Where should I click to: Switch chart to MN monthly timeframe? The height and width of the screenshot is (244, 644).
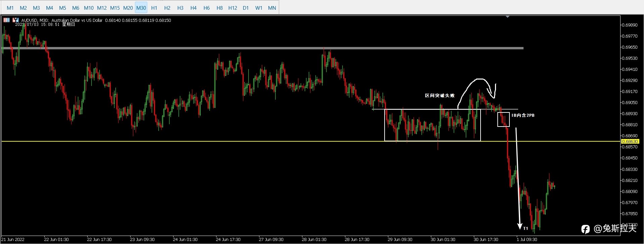(272, 8)
